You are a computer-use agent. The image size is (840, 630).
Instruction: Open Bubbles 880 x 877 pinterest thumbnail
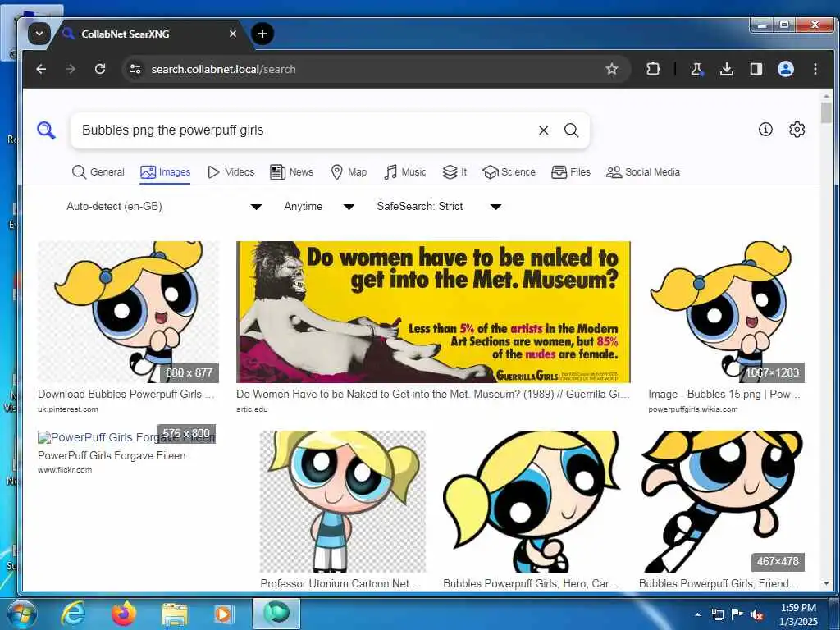point(128,312)
